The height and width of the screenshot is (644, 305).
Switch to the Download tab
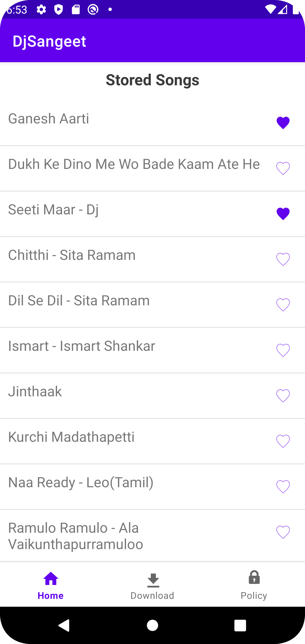152,585
